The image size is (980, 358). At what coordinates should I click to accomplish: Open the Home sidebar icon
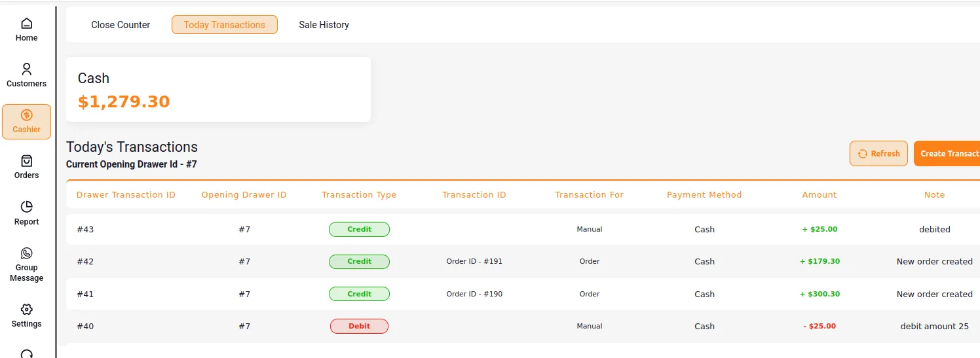click(x=26, y=24)
